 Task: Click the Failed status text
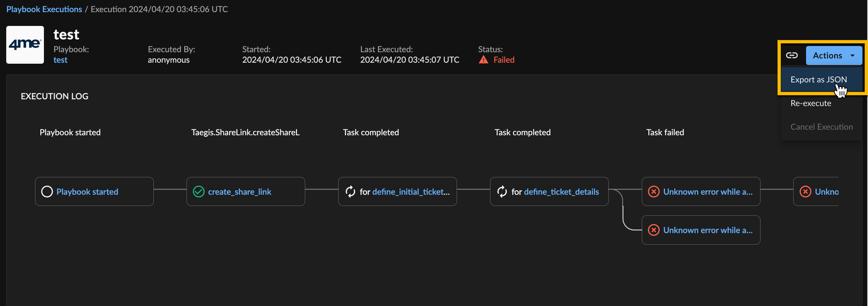[x=504, y=60]
